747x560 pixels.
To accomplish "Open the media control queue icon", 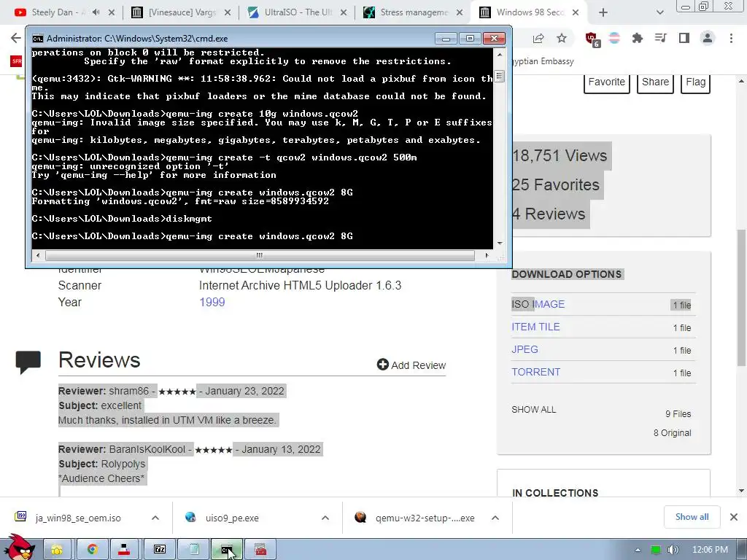I will (x=660, y=38).
